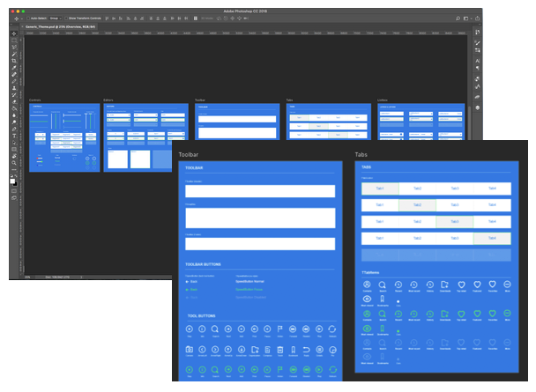Click Tab2 in the first Tabs row
536x392 pixels.
[417, 189]
